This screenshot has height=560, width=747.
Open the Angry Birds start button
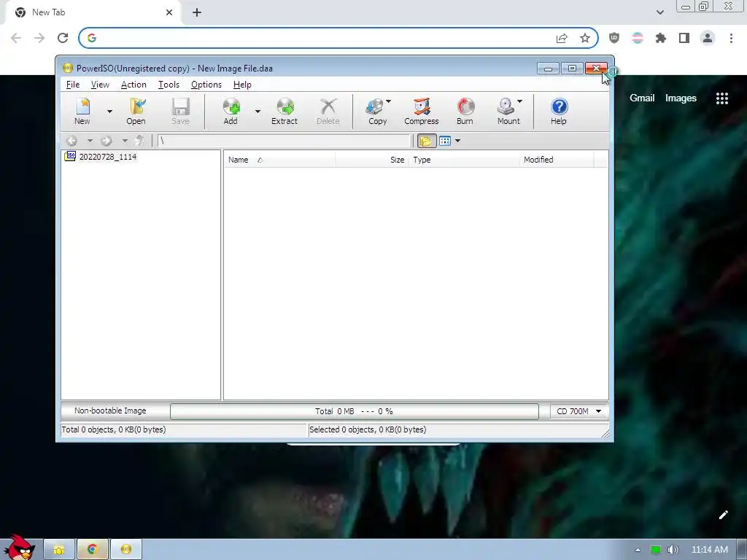(19, 548)
